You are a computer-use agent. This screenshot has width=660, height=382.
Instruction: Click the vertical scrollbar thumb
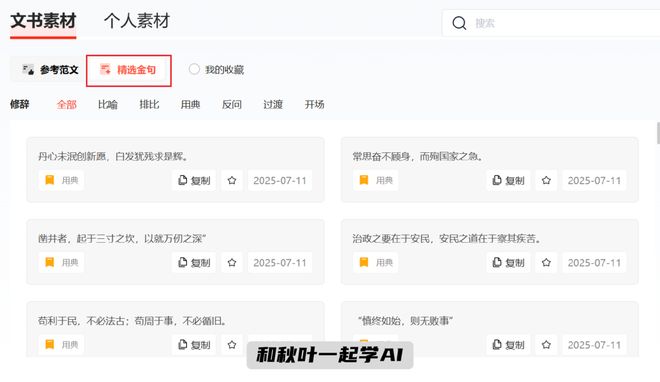tap(658, 133)
